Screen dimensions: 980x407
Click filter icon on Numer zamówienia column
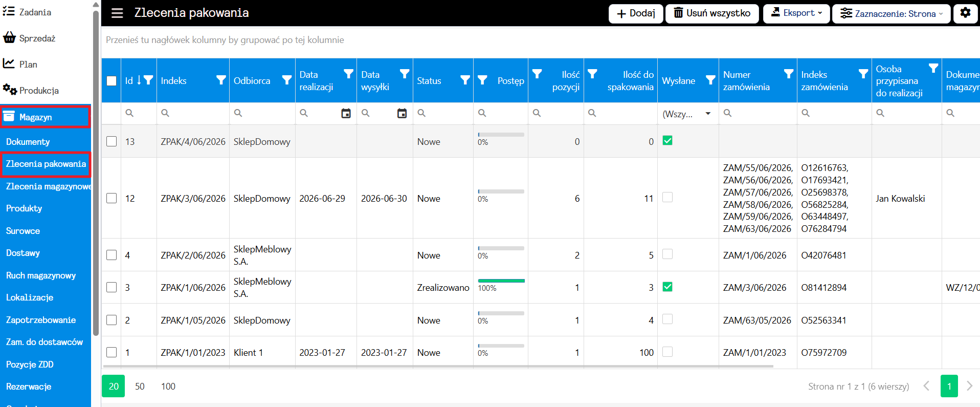(789, 74)
